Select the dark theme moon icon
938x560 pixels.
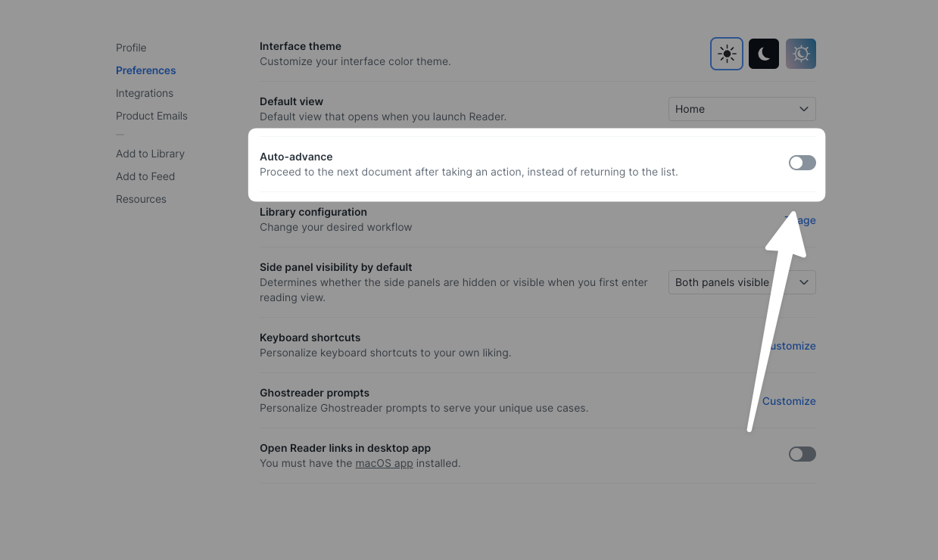coord(764,54)
